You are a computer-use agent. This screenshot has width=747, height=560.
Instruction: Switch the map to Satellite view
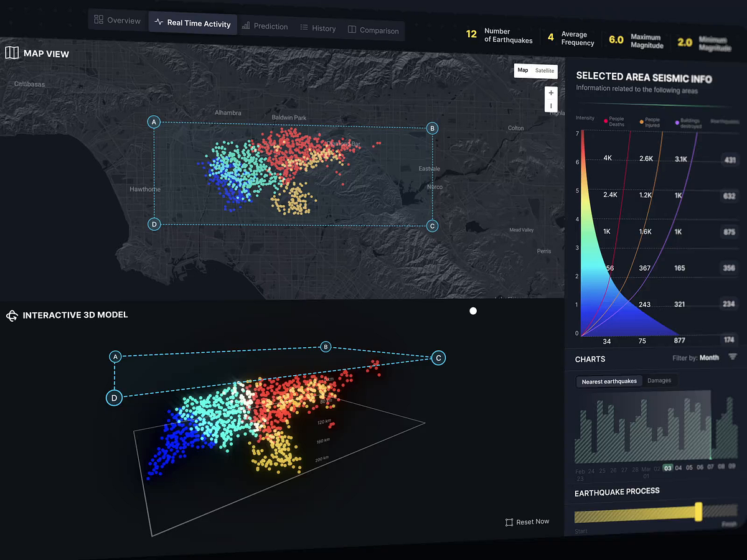[x=544, y=70]
